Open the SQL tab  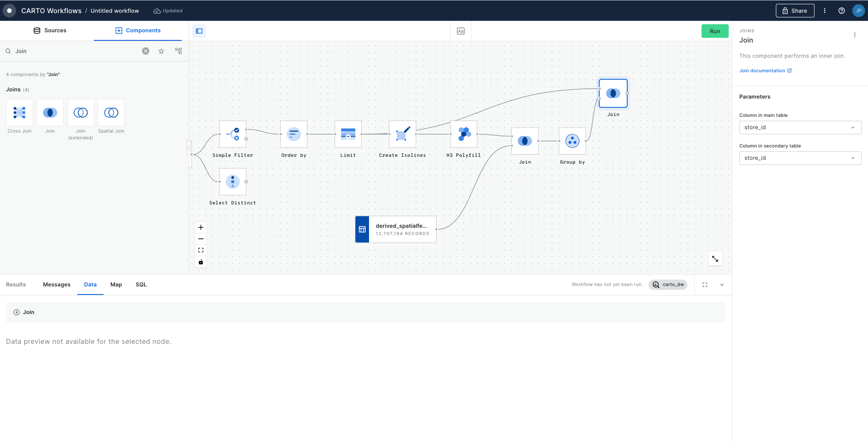click(141, 285)
